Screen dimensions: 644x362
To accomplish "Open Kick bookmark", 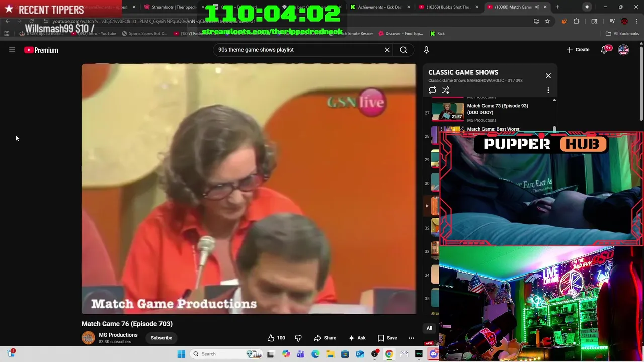I will tap(437, 34).
